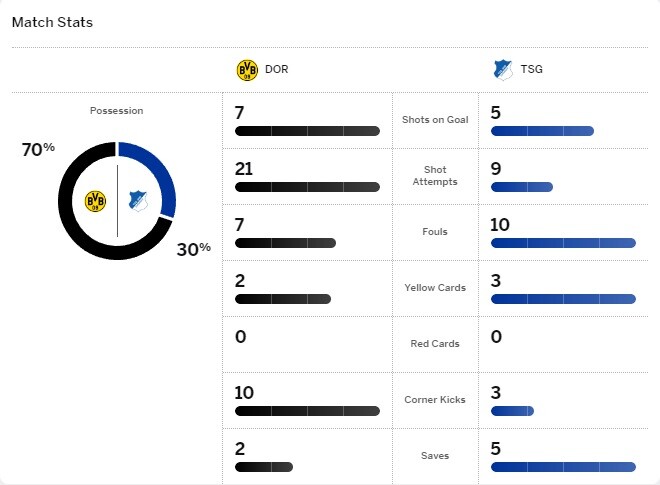The image size is (660, 485).
Task: Click TSG's Saves bar showing 5
Action: point(563,467)
